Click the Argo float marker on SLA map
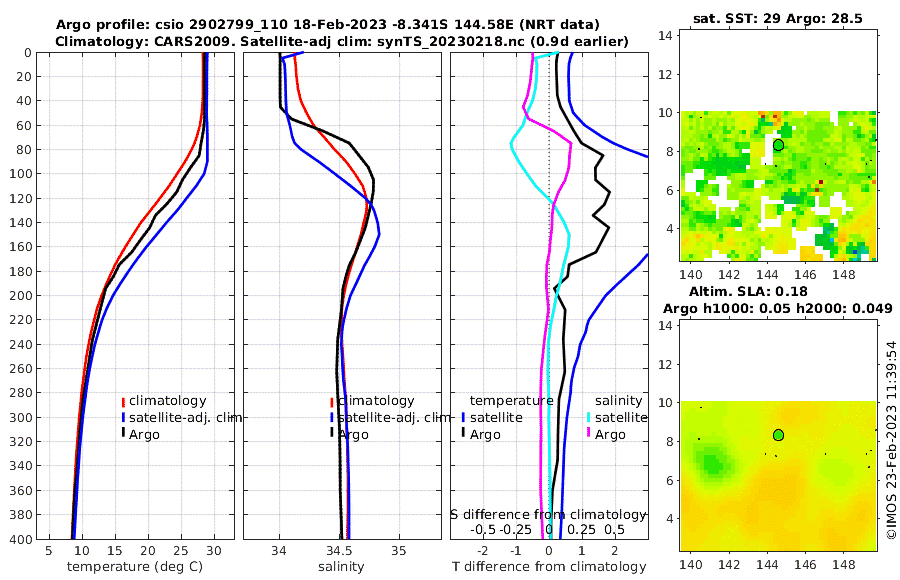This screenshot has width=900, height=580. tap(778, 435)
